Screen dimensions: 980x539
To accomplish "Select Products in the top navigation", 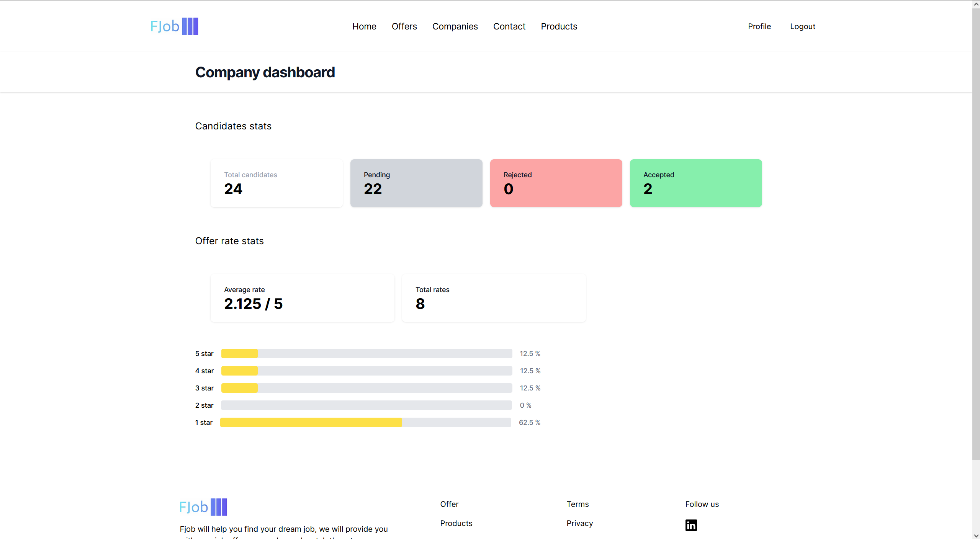I will (559, 26).
